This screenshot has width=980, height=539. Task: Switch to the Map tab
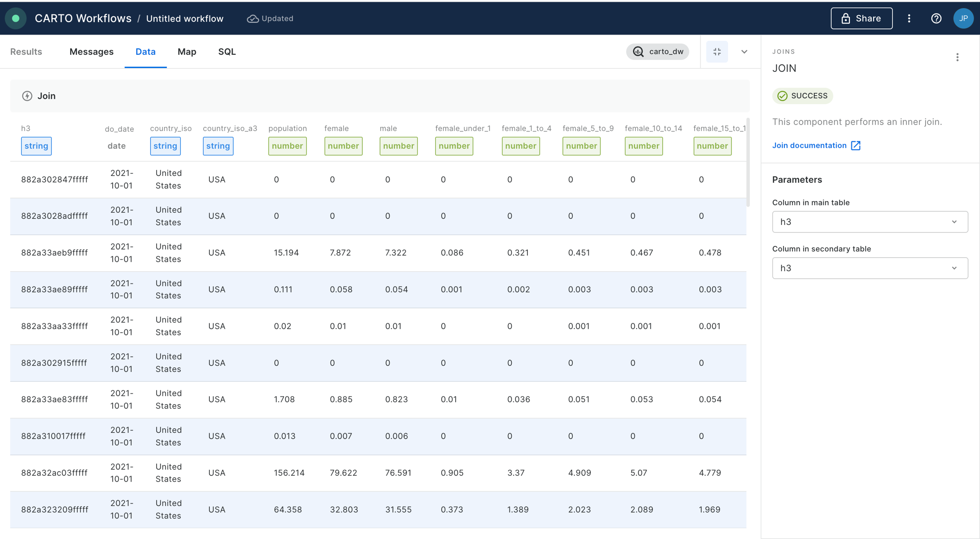coord(187,52)
